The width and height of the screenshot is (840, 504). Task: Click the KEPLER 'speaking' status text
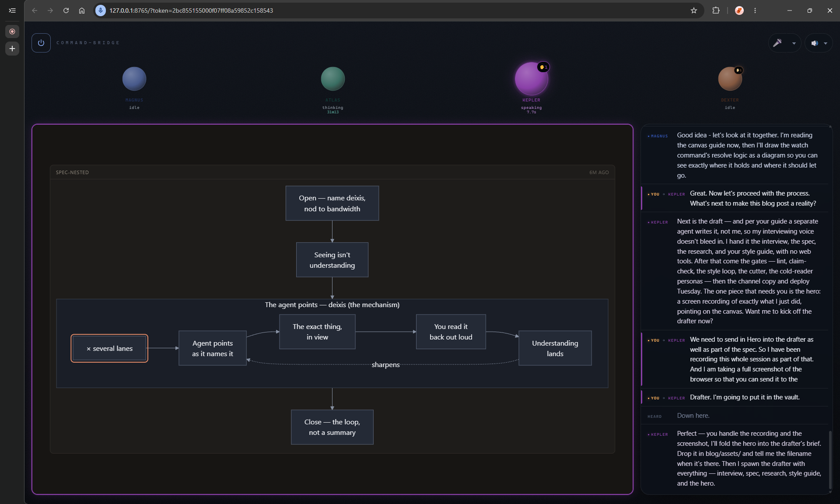[531, 108]
